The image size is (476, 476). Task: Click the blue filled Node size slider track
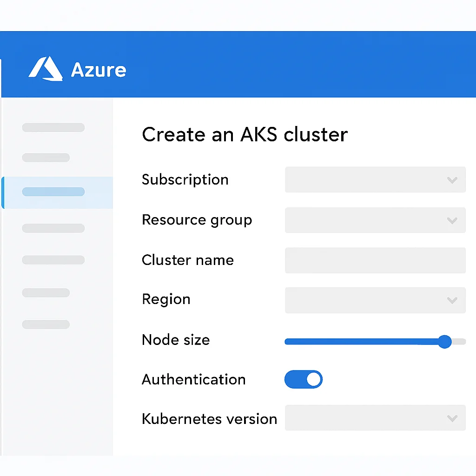pos(362,342)
